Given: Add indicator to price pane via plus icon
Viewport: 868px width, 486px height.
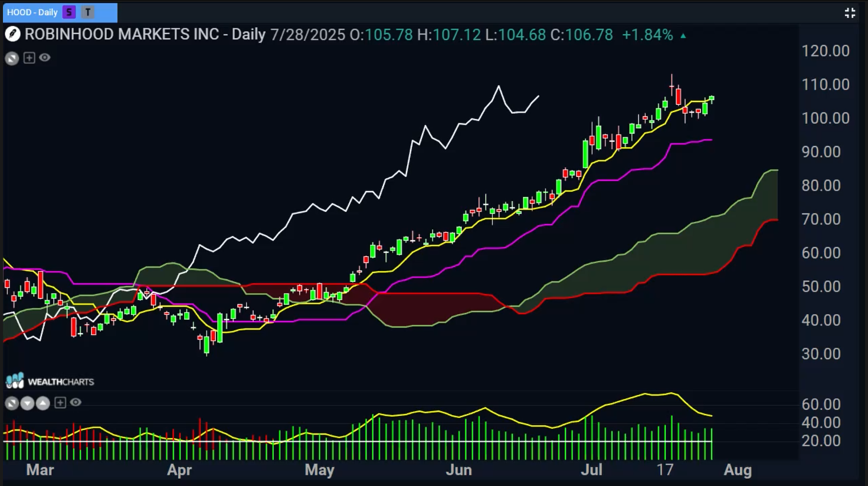Looking at the screenshot, I should click(x=29, y=58).
